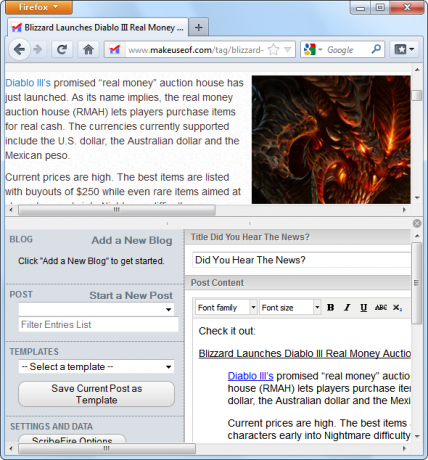The width and height of the screenshot is (428, 460).
Task: Open the Home page icon
Action: pyautogui.click(x=88, y=50)
